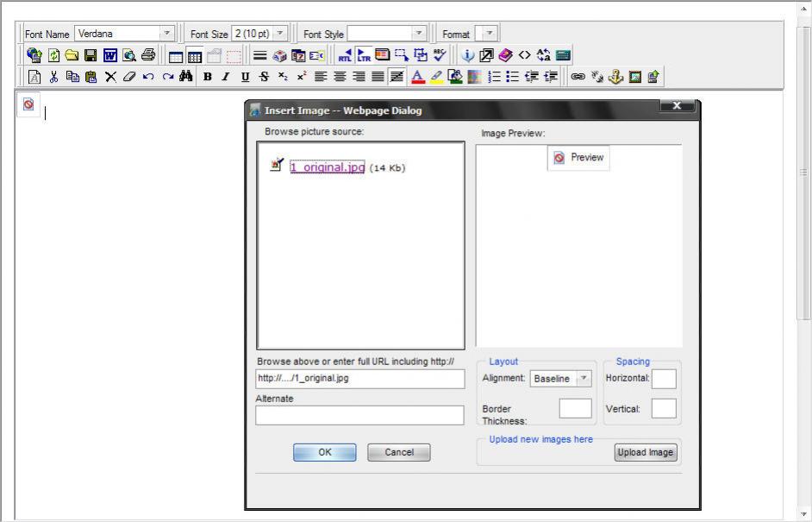This screenshot has height=522, width=812.
Task: Click the yellow highlight color icon
Action: [436, 77]
